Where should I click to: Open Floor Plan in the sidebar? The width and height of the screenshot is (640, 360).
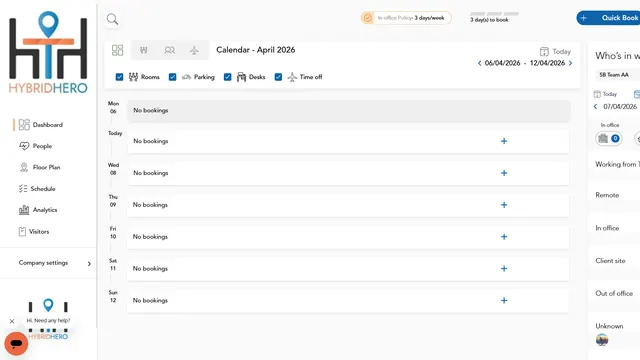coord(47,167)
